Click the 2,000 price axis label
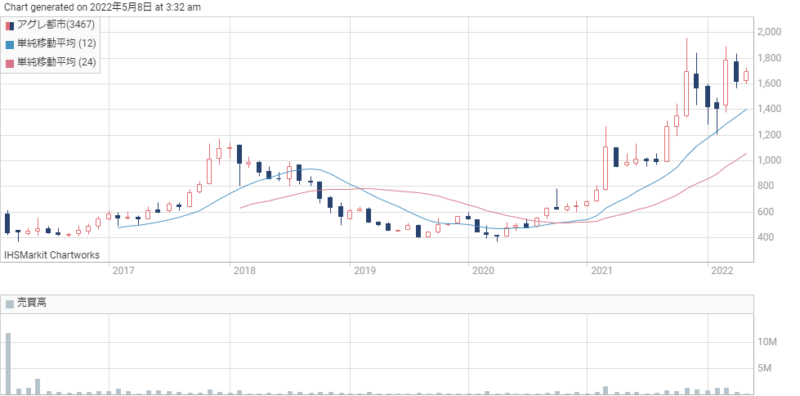 [769, 32]
